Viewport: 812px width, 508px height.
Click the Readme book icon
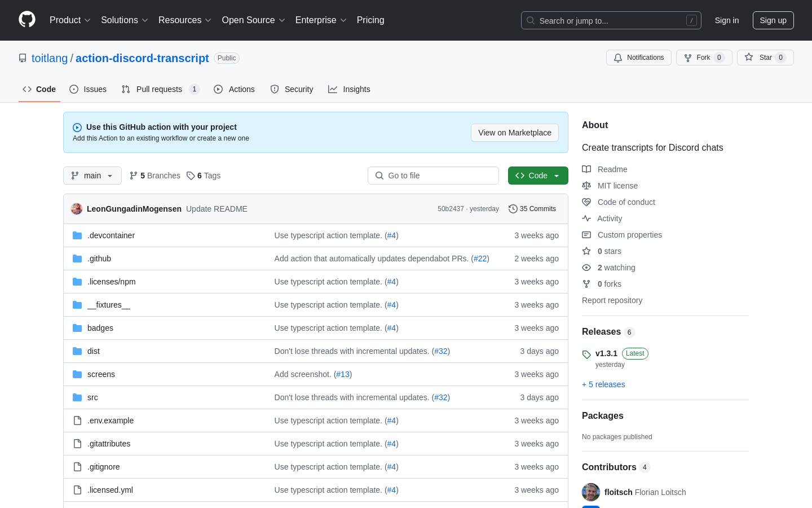pos(586,169)
